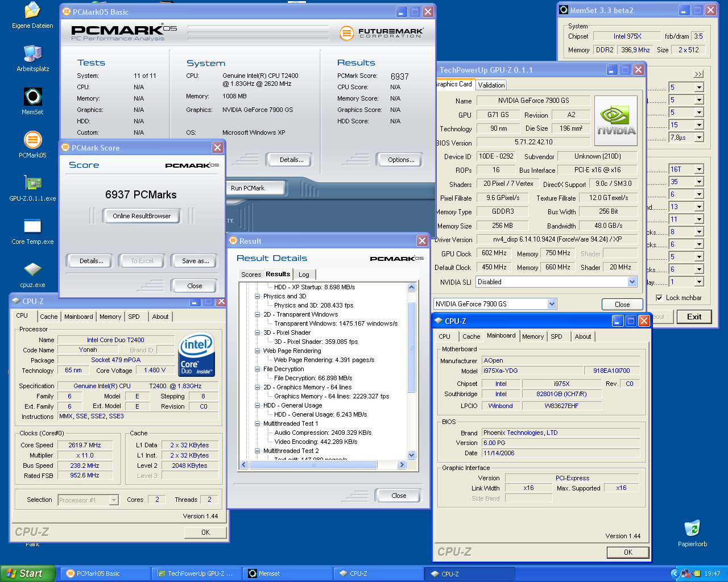The image size is (728, 582).
Task: Collapse 2D - Transparent Windows tree node
Action: pos(257,314)
